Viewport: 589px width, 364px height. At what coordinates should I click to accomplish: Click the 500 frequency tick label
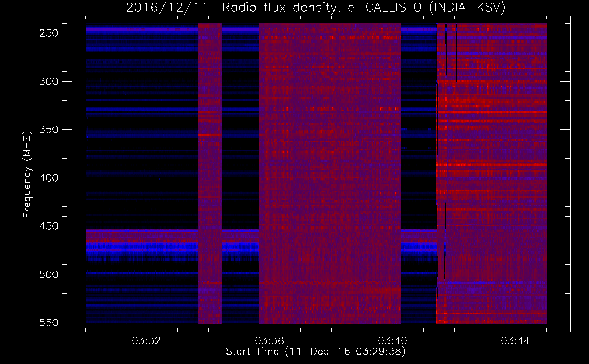(49, 274)
